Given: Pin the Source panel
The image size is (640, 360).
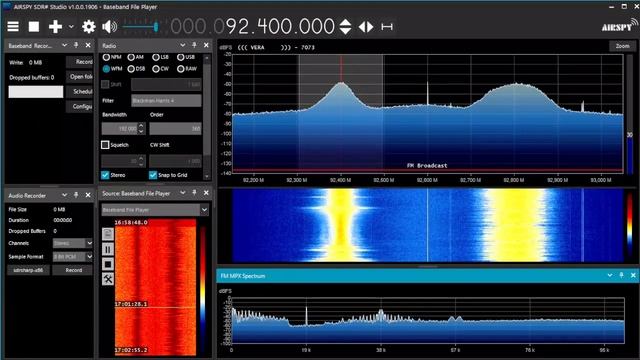Looking at the screenshot, I should click(x=194, y=193).
